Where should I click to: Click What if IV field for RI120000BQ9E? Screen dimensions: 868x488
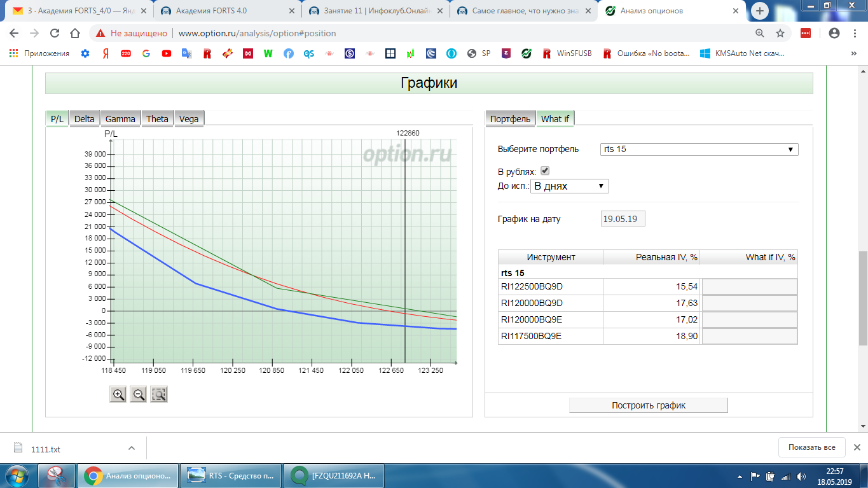tap(749, 320)
